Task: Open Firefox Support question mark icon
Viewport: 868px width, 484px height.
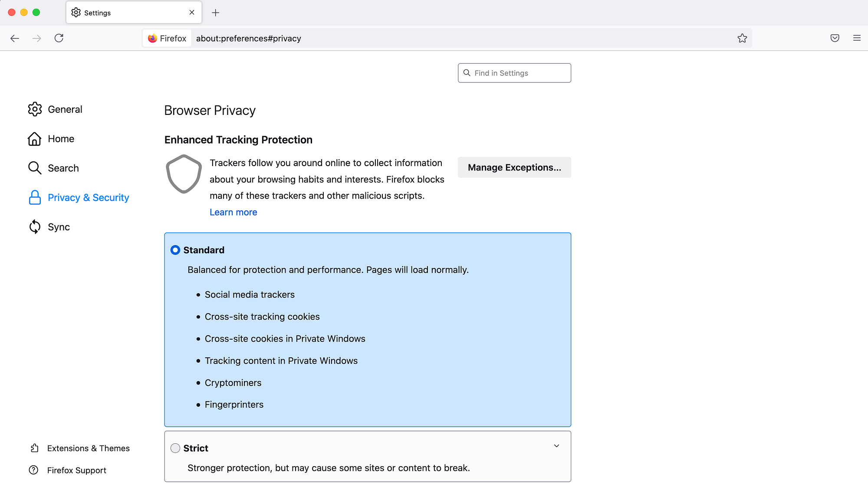Action: coord(35,470)
